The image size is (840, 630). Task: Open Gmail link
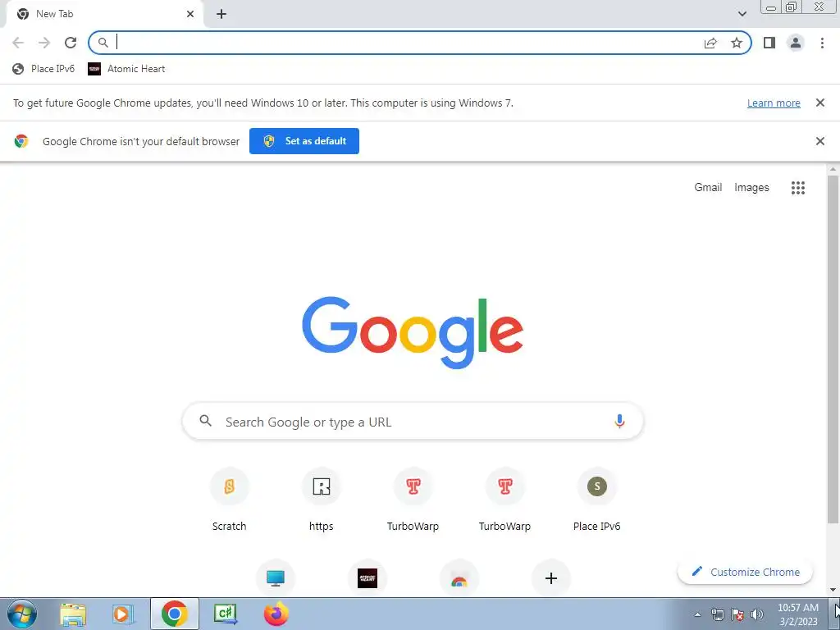708,188
